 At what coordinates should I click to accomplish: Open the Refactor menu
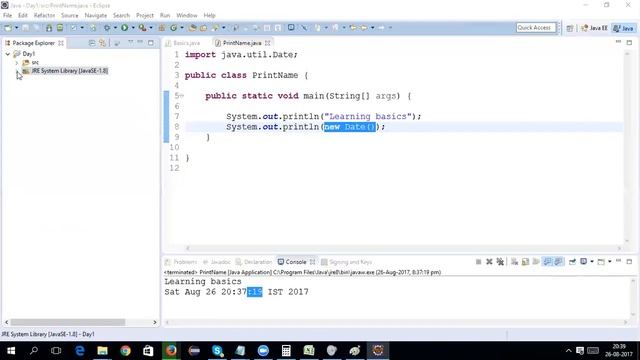pyautogui.click(x=44, y=16)
